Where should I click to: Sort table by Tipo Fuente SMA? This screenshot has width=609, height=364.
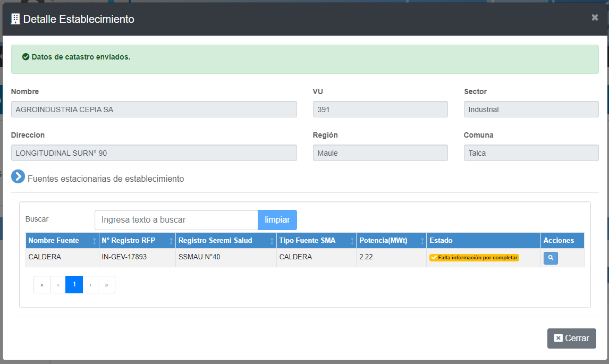(316, 241)
